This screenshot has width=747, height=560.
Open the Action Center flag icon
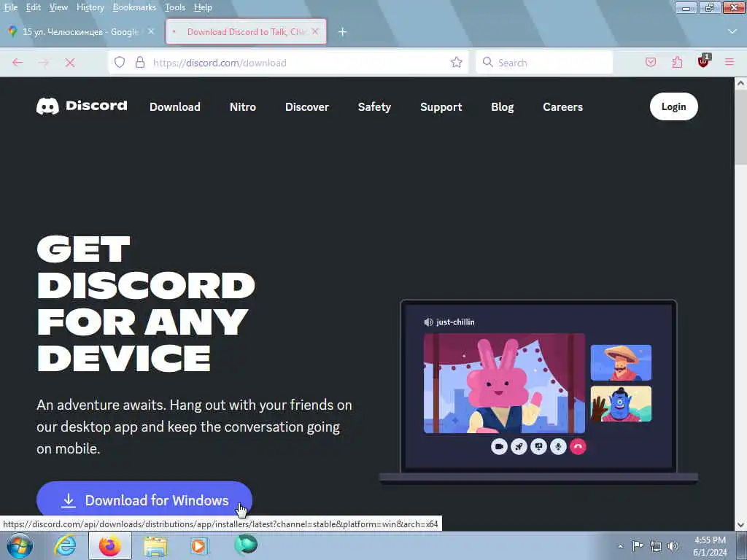[x=638, y=545]
